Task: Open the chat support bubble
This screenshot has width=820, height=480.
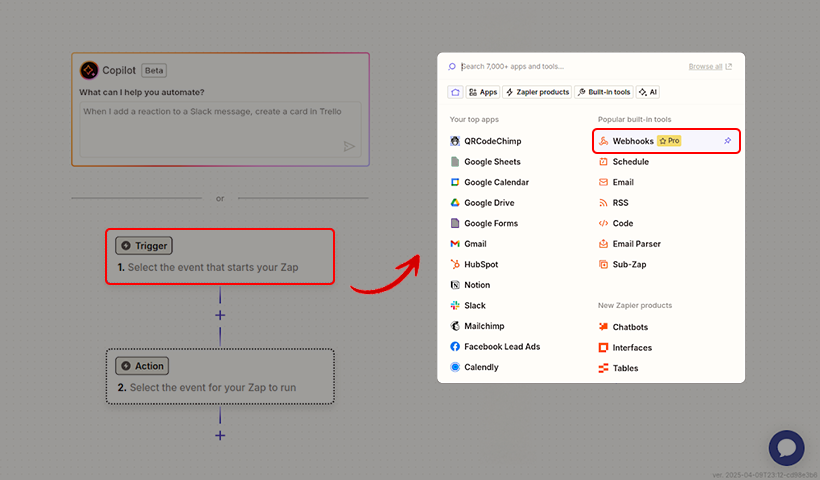Action: pyautogui.click(x=786, y=448)
